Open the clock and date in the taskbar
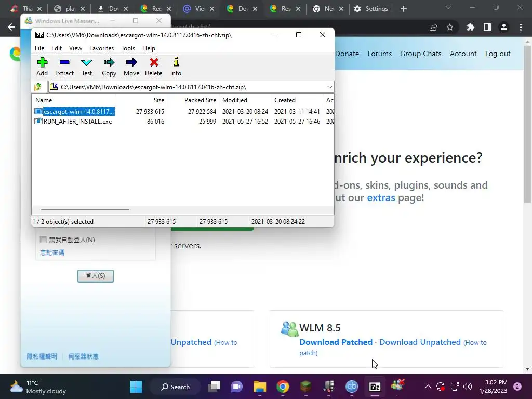The height and width of the screenshot is (399, 532). [493, 387]
